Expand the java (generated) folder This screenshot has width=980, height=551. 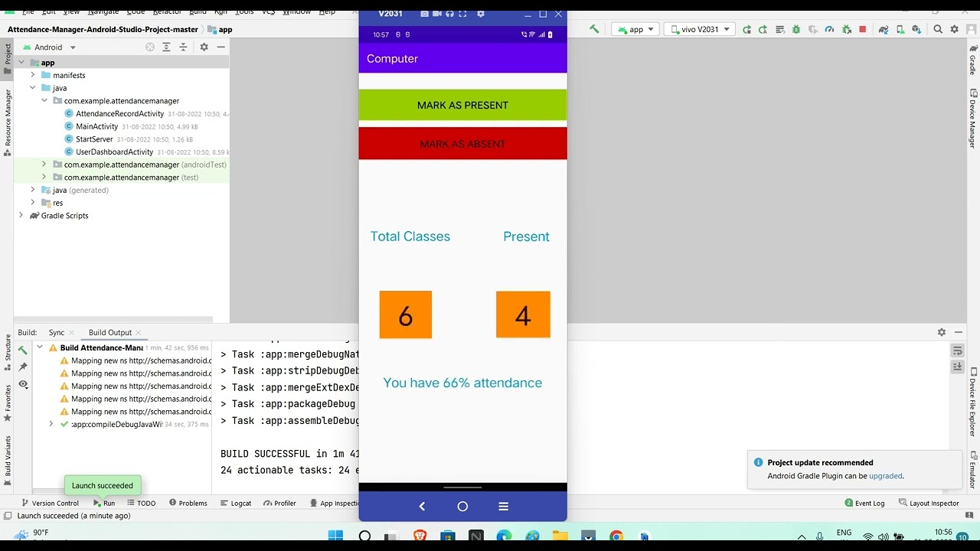click(x=33, y=190)
